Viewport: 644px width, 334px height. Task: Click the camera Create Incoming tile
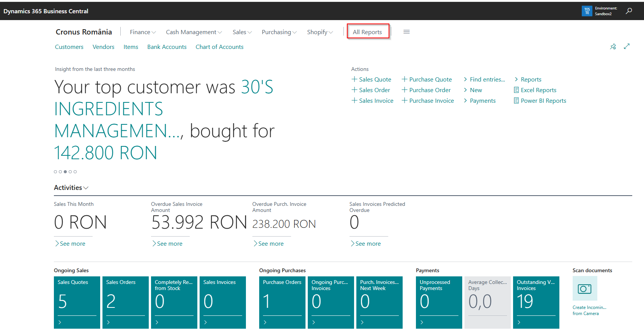pos(585,289)
